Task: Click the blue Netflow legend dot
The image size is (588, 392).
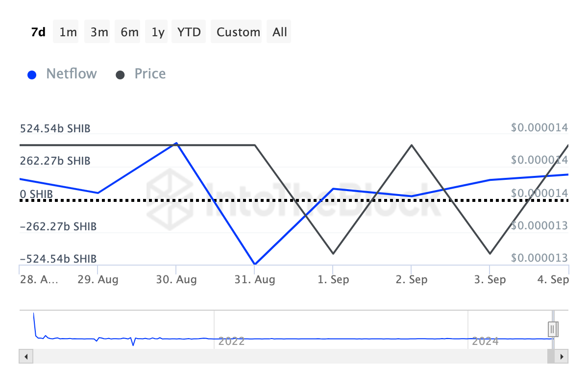Action: click(x=32, y=75)
